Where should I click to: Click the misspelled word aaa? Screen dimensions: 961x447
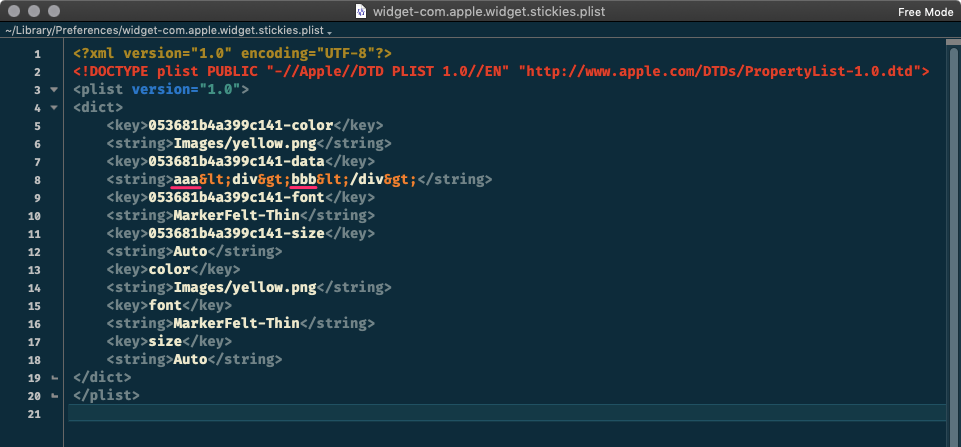186,180
